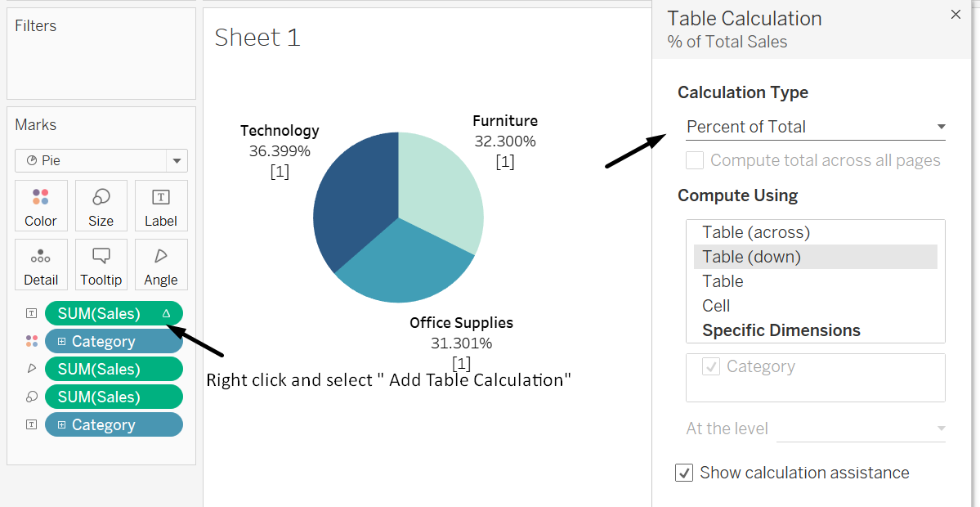Toggle Show calculation assistance checkbox
Image resolution: width=980 pixels, height=507 pixels.
[x=684, y=473]
